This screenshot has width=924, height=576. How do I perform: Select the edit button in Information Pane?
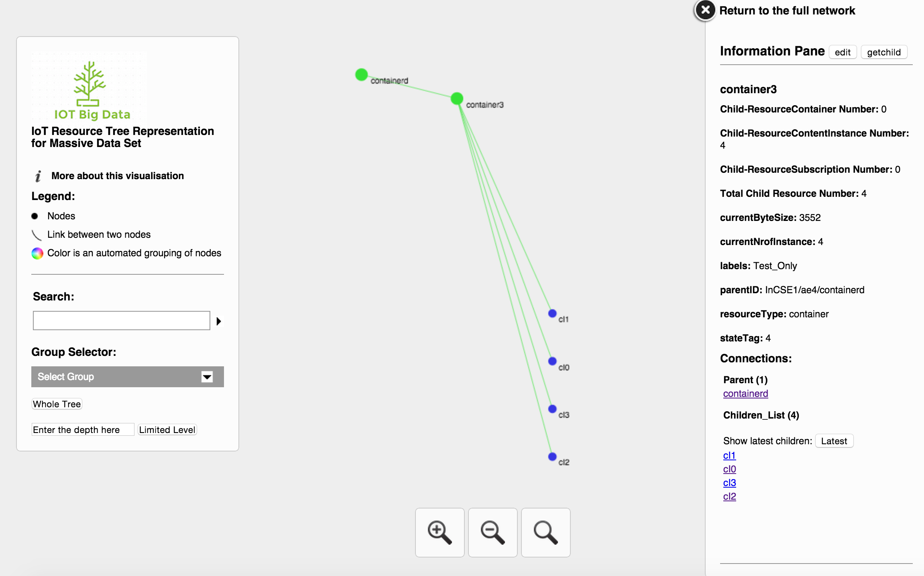843,51
